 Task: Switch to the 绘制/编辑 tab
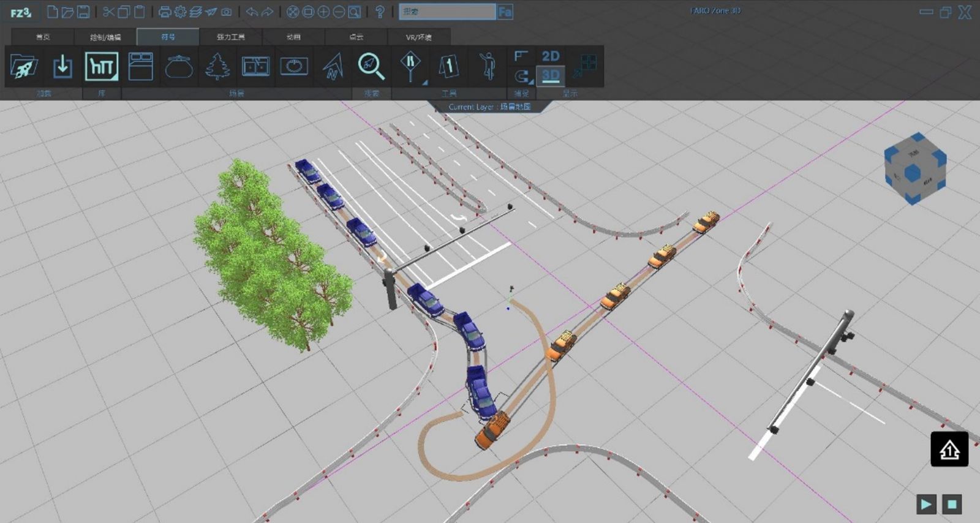point(105,37)
